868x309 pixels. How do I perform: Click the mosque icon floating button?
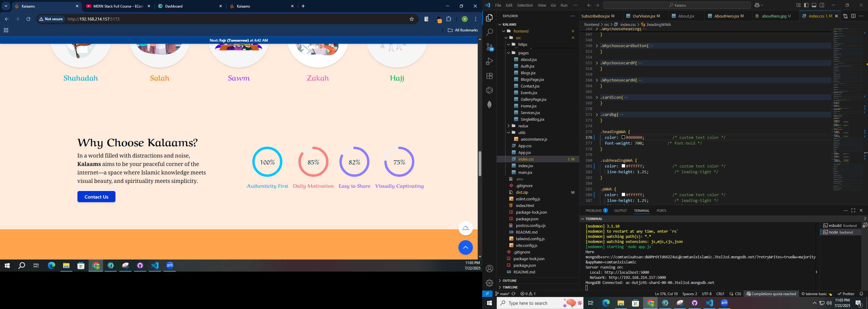tap(465, 228)
